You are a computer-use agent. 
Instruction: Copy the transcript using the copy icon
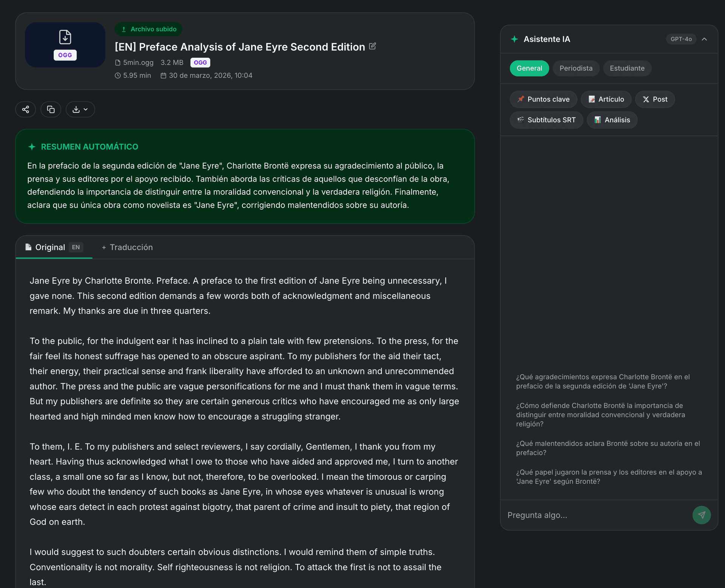point(51,109)
